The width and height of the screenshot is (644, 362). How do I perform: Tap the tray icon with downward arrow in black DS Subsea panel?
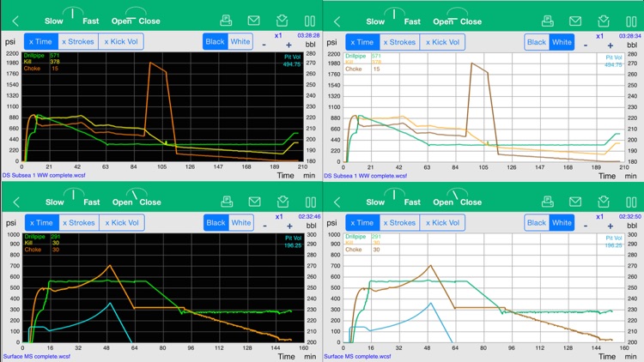click(x=283, y=21)
